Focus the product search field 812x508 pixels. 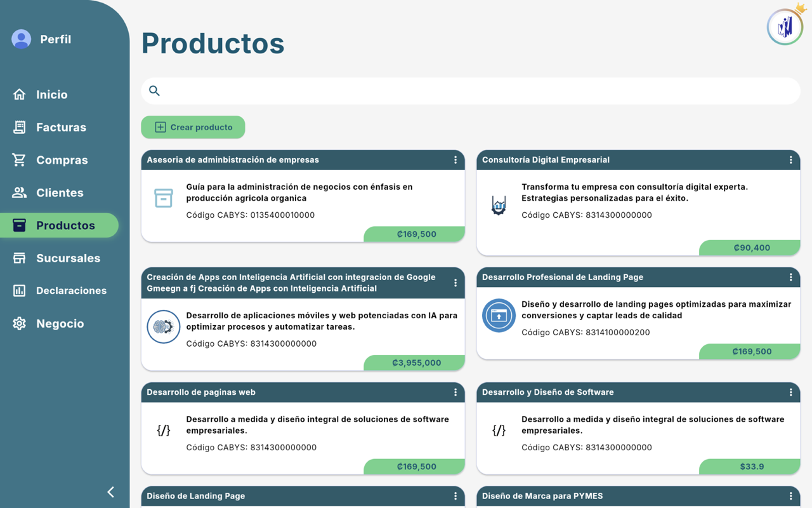(x=471, y=91)
